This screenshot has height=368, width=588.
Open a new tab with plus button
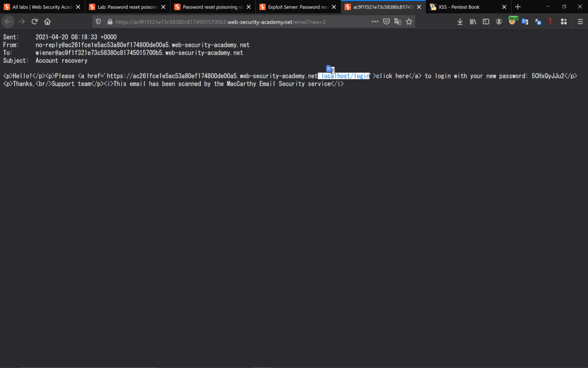click(x=518, y=7)
